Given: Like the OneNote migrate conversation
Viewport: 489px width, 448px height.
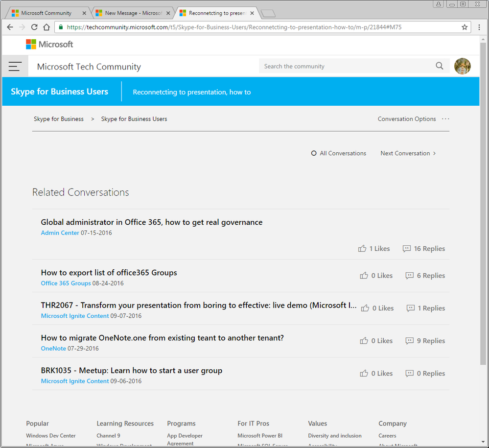Looking at the screenshot, I should pos(364,341).
